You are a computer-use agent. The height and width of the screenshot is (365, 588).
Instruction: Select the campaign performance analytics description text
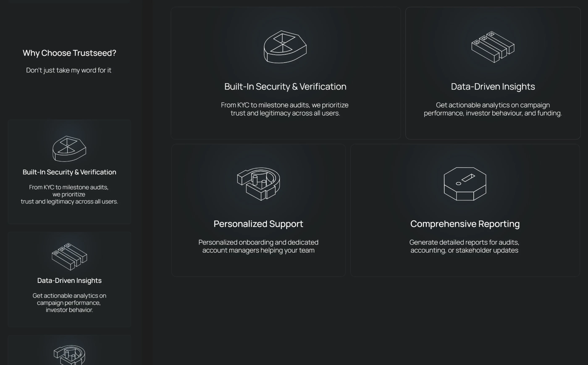pos(493,109)
